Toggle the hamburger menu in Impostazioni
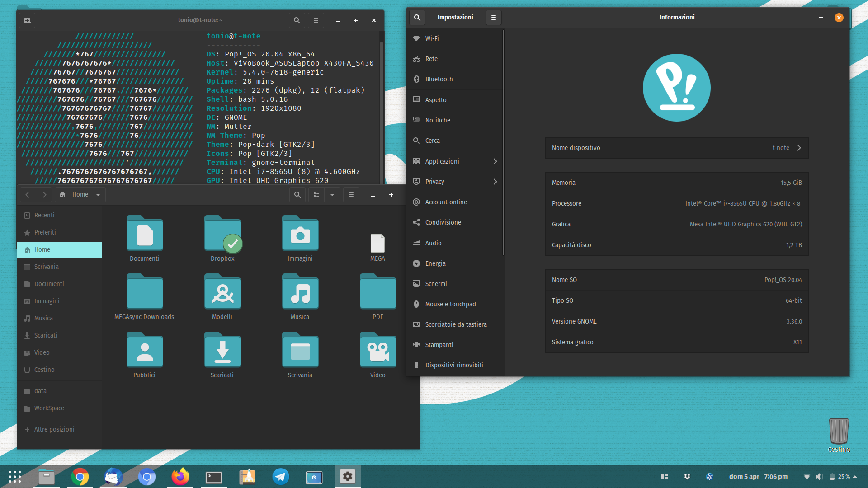 point(493,17)
